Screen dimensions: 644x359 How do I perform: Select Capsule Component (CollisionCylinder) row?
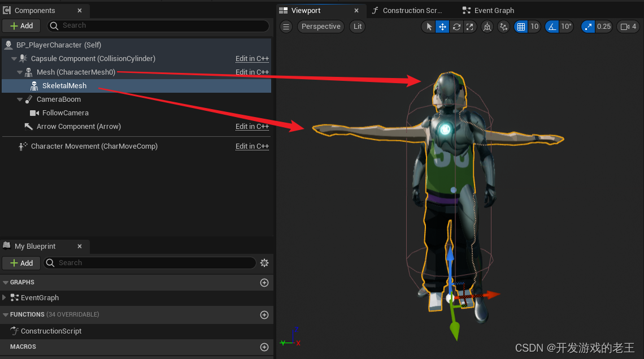tap(136, 59)
